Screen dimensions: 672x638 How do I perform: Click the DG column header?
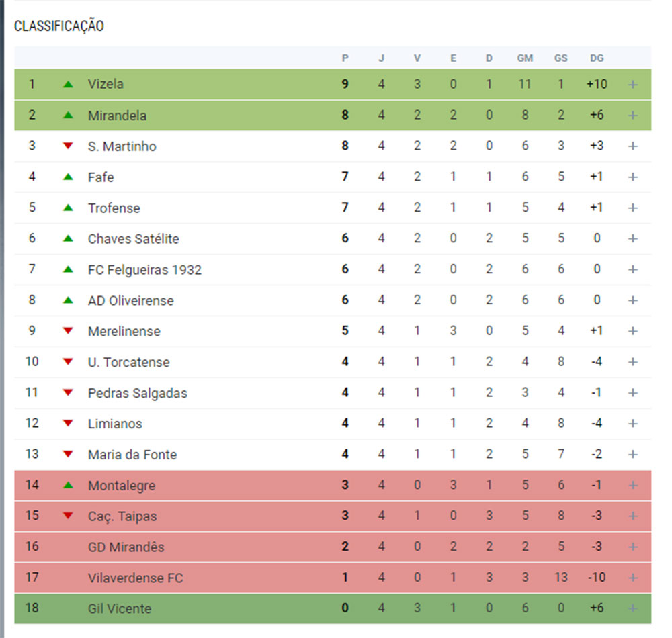597,58
